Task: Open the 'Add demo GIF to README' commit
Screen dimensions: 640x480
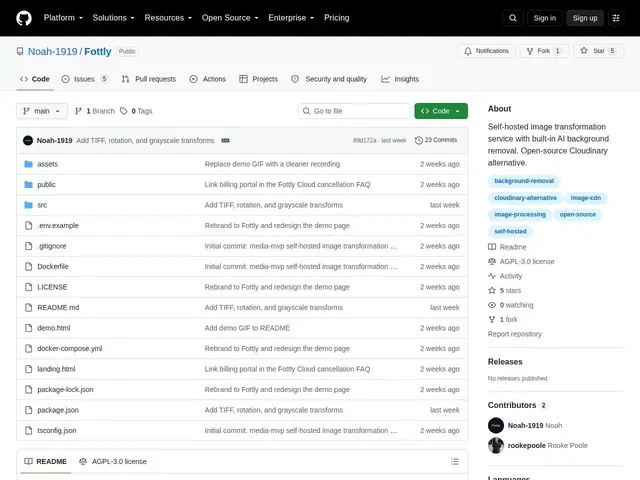Action: click(x=247, y=328)
